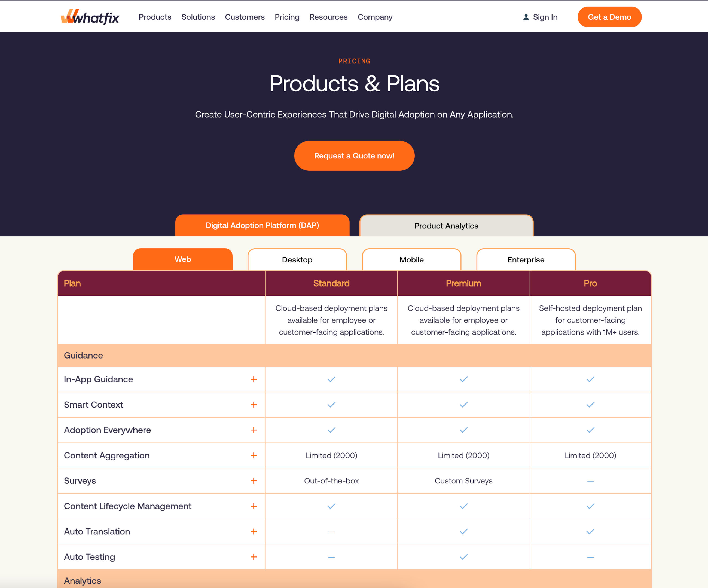Click the Request a Quote now button
708x588 pixels.
point(353,155)
